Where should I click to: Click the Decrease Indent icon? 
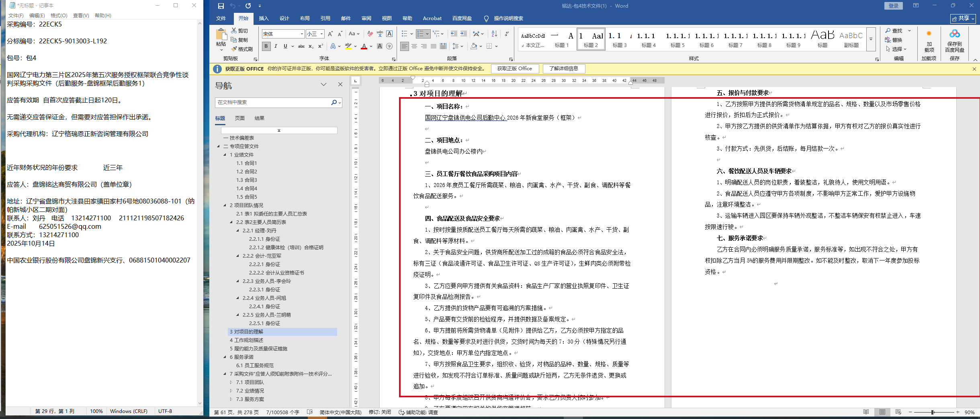tap(454, 34)
